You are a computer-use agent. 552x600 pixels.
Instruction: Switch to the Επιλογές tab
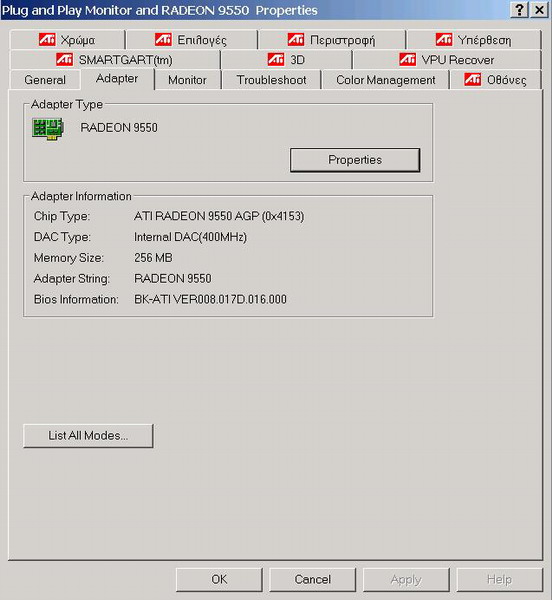coord(191,40)
